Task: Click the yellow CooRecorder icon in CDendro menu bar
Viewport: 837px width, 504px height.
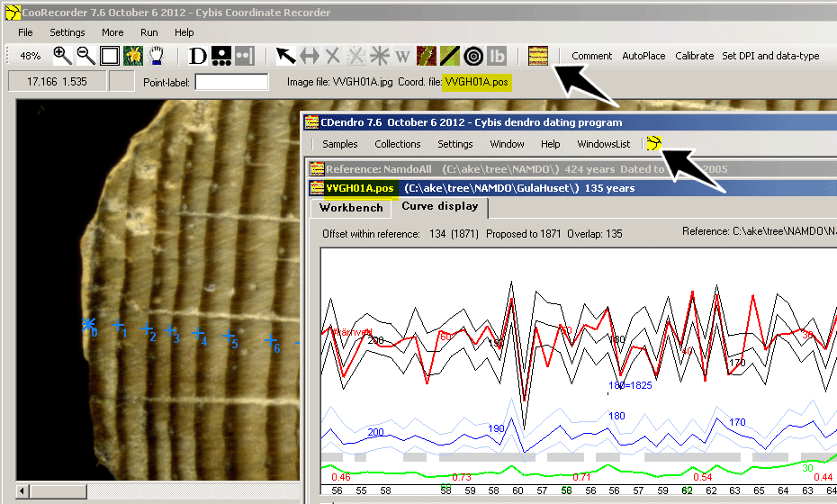Action: click(x=654, y=143)
